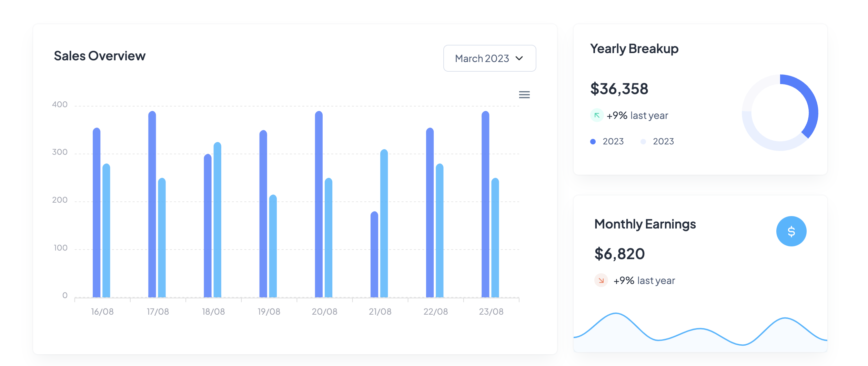Click the light-blue bar for 19/08

click(273, 246)
